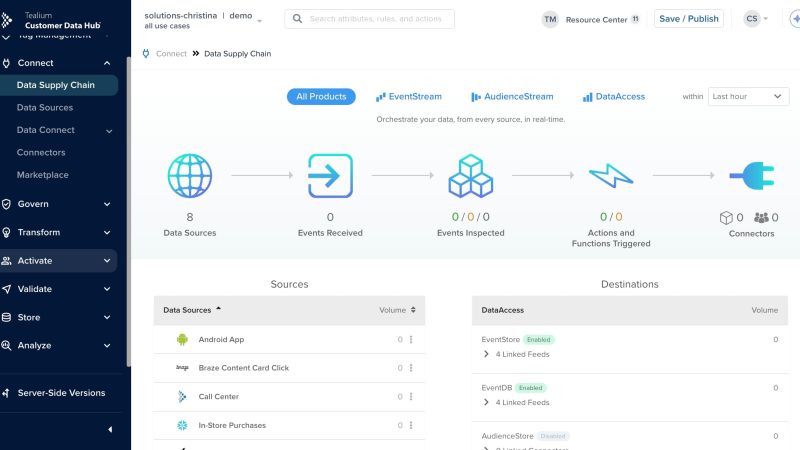This screenshot has width=800, height=450.
Task: Open the Last hour time range dropdown
Action: tap(748, 97)
